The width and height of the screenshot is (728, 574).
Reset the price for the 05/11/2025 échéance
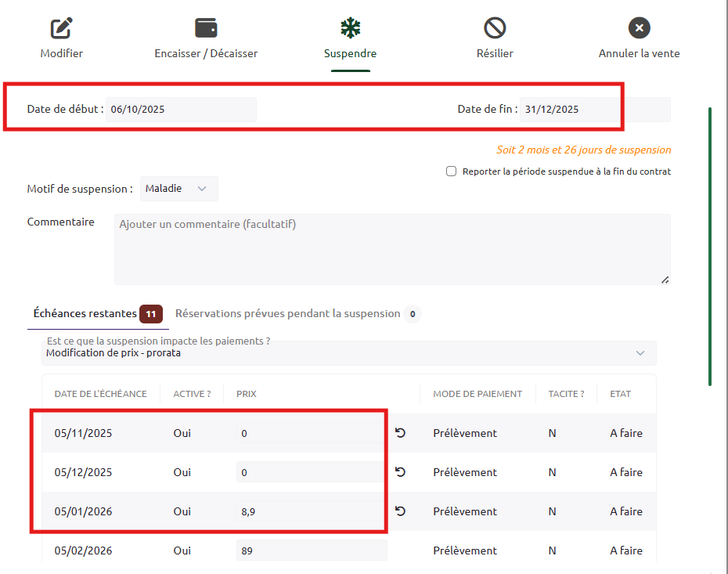400,433
